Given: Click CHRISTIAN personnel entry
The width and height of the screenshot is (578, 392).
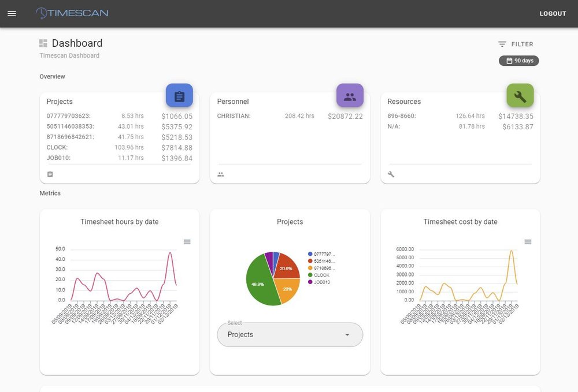Looking at the screenshot, I should pos(290,116).
